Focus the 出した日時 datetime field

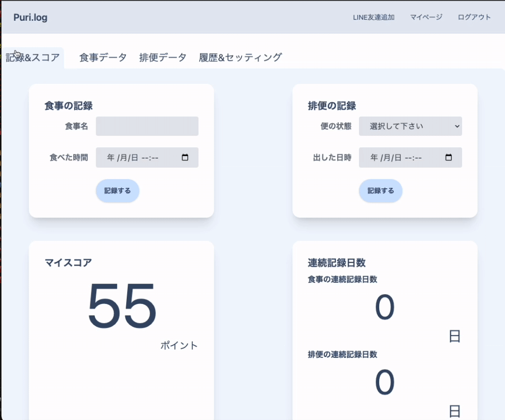click(x=410, y=157)
